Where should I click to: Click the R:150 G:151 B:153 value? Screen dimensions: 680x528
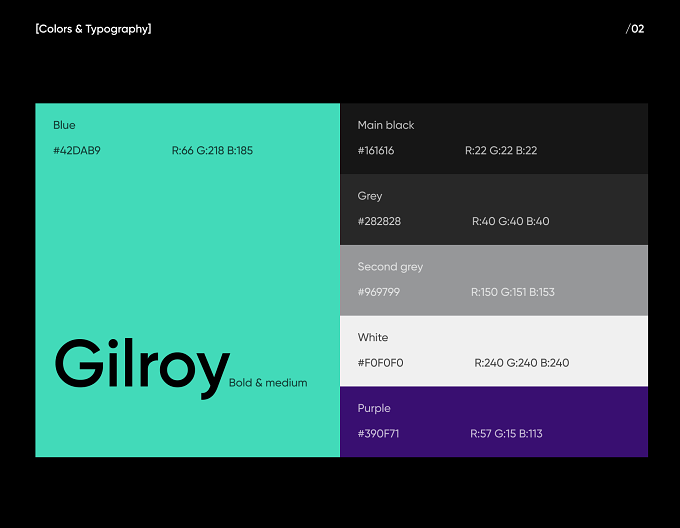(513, 292)
